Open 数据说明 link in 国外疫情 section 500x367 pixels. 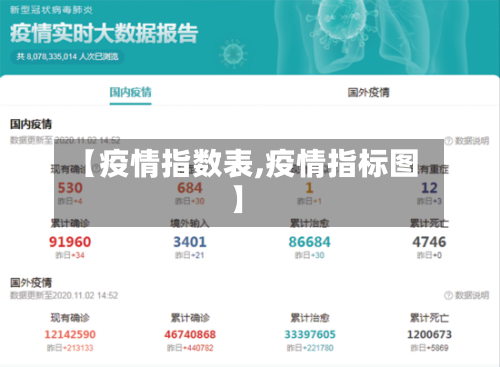tap(472, 295)
